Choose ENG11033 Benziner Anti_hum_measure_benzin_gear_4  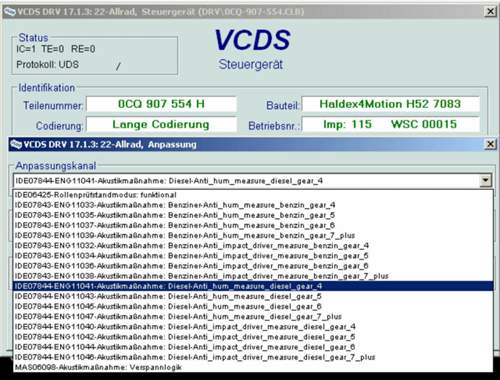tap(253, 205)
